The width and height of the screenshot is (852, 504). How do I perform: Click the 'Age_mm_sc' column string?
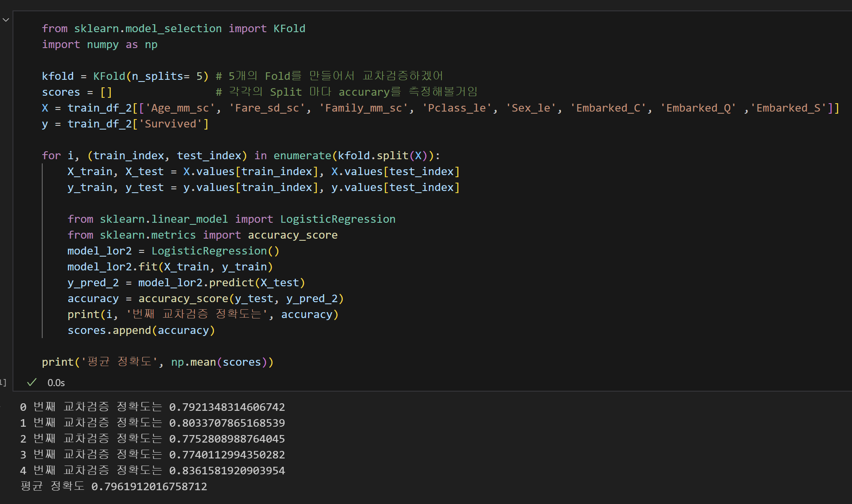[x=180, y=108]
